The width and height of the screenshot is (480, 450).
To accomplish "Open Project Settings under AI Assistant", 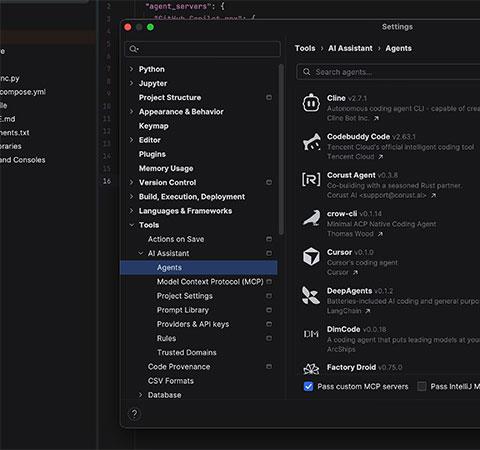I will pyautogui.click(x=185, y=296).
